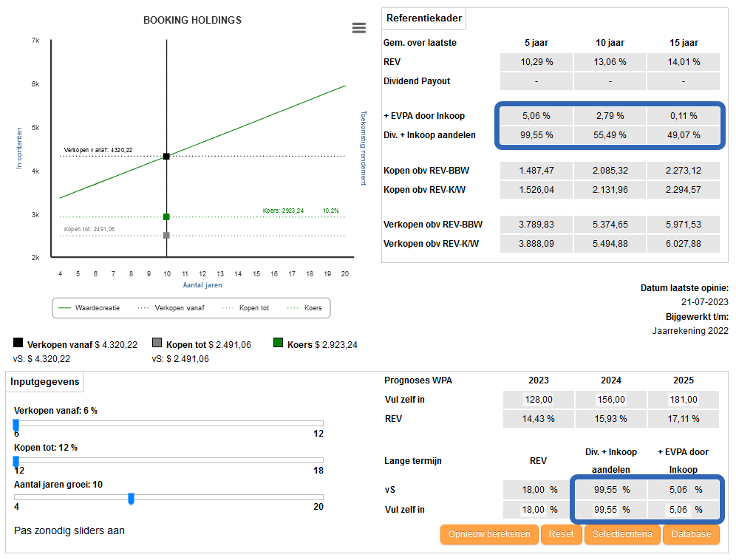
Task: Select Kopen obv REV-K/W value 1.526,04
Action: [x=536, y=190]
